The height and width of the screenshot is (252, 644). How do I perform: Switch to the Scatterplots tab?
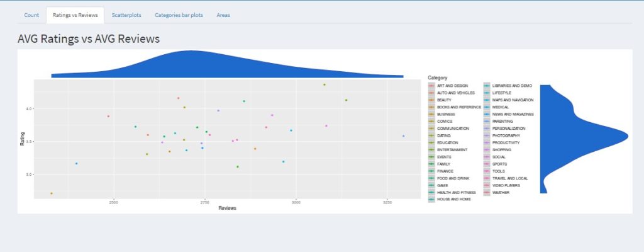click(x=126, y=14)
